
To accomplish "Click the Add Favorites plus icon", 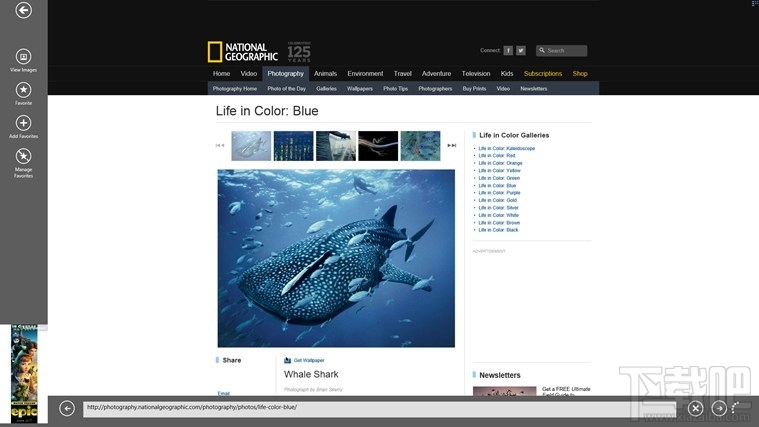I will [23, 123].
